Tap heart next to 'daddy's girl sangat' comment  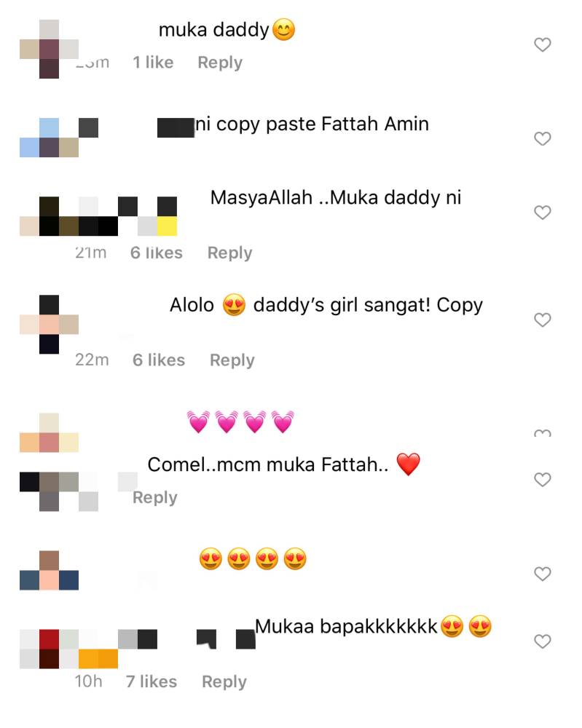542,320
